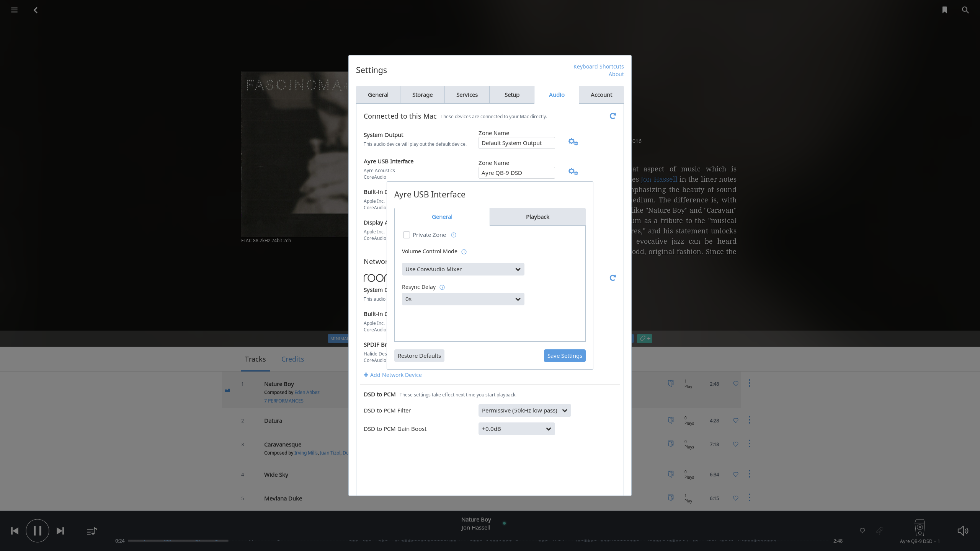Click the lyrics icon for Mevlana Duke

(671, 498)
